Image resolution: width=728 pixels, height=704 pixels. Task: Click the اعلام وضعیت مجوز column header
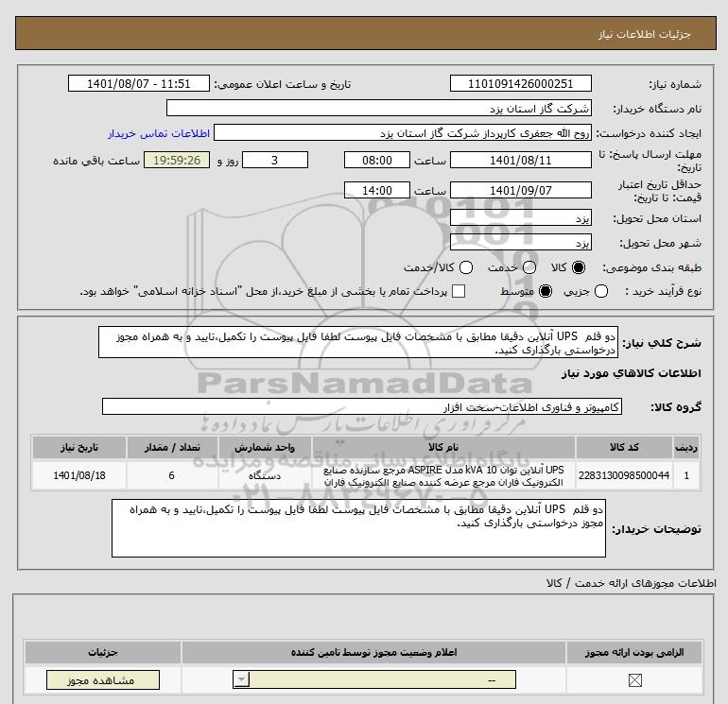(x=373, y=652)
